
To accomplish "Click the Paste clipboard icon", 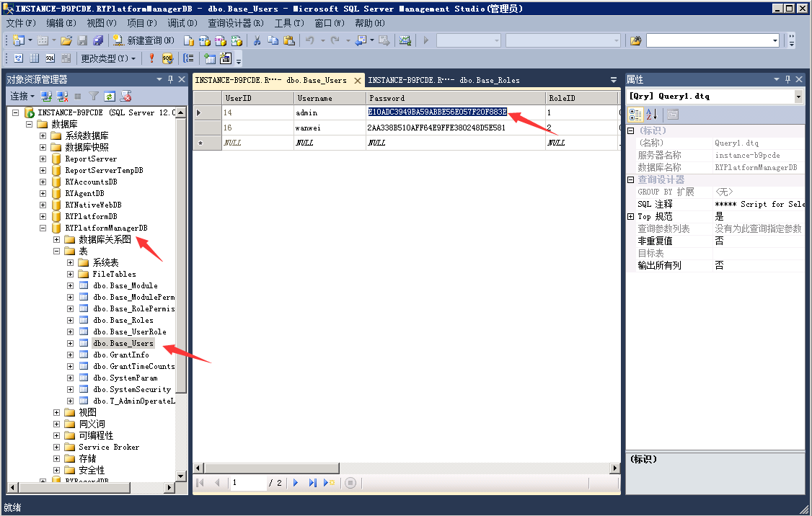I will pos(289,40).
